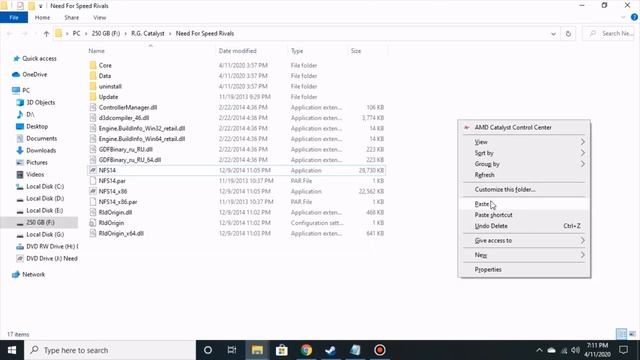640x360 pixels.
Task: Click the ControllerManager.dll file icon
Action: pyautogui.click(x=93, y=107)
